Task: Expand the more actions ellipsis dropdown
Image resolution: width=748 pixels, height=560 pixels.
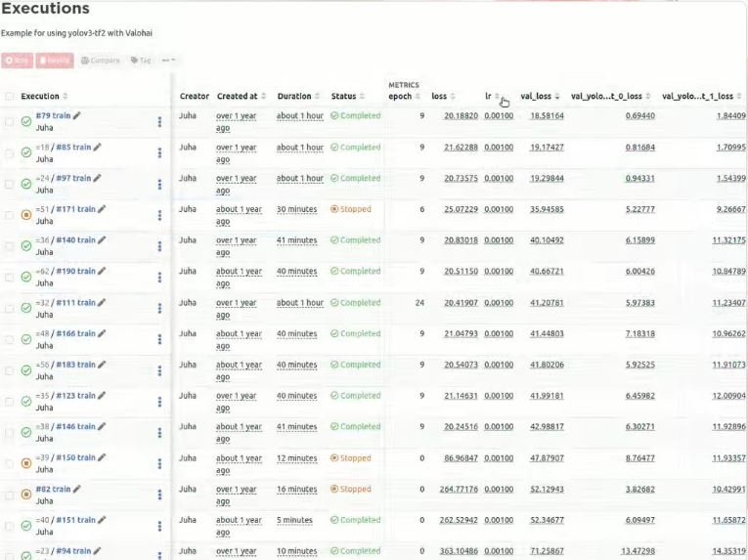Action: click(169, 61)
